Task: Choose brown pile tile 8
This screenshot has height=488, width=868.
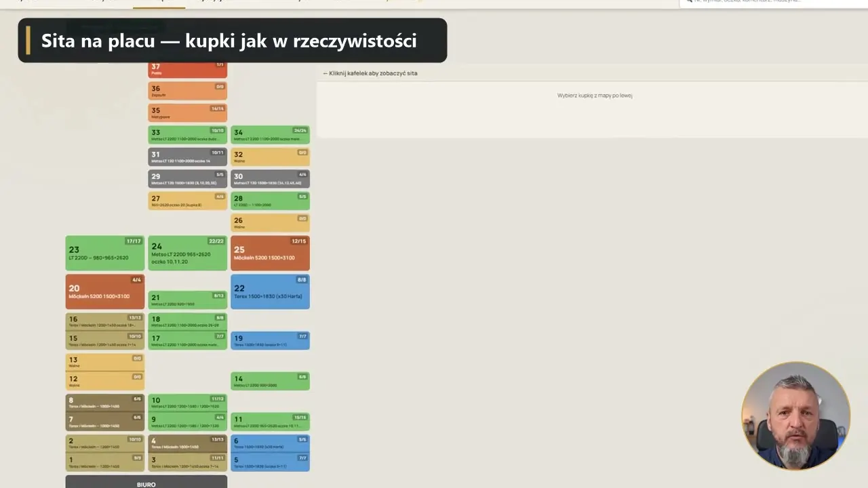Action: click(104, 403)
